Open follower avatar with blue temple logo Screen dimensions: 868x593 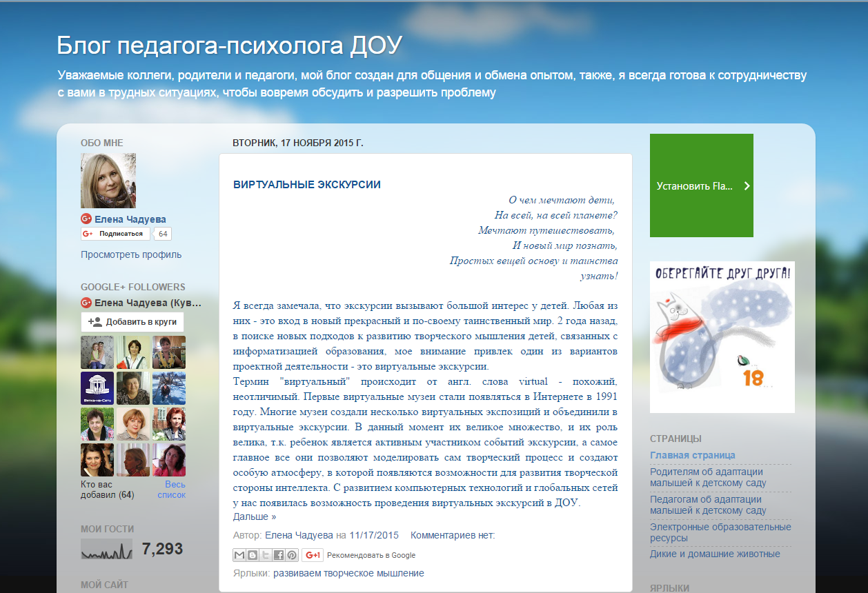point(97,388)
